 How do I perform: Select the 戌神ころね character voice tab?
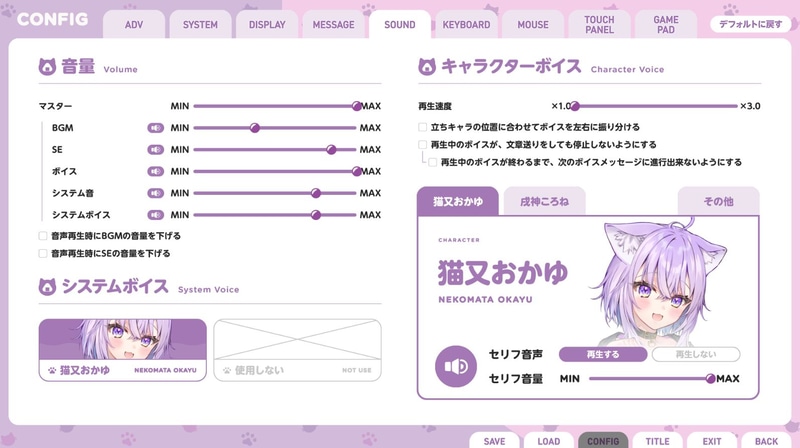coord(544,202)
